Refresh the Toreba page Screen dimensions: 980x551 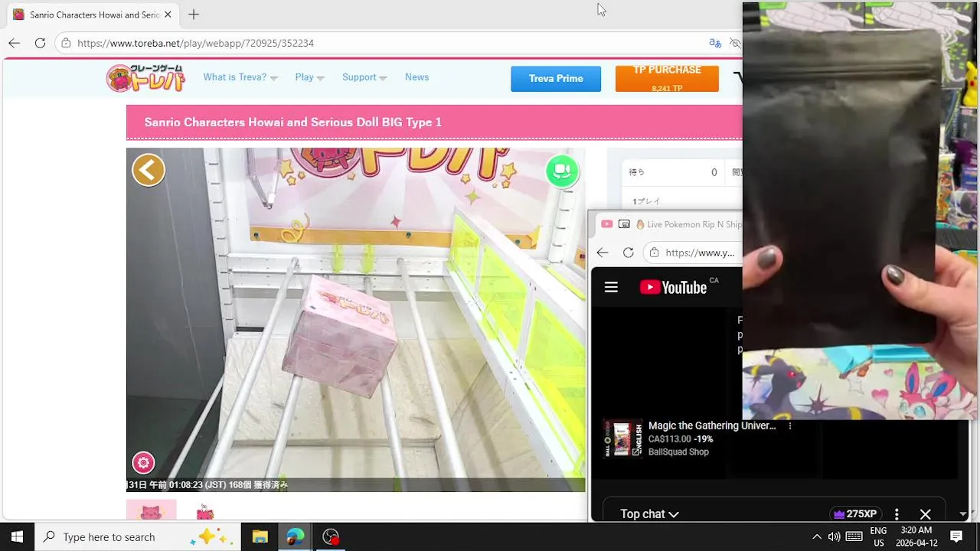click(40, 43)
